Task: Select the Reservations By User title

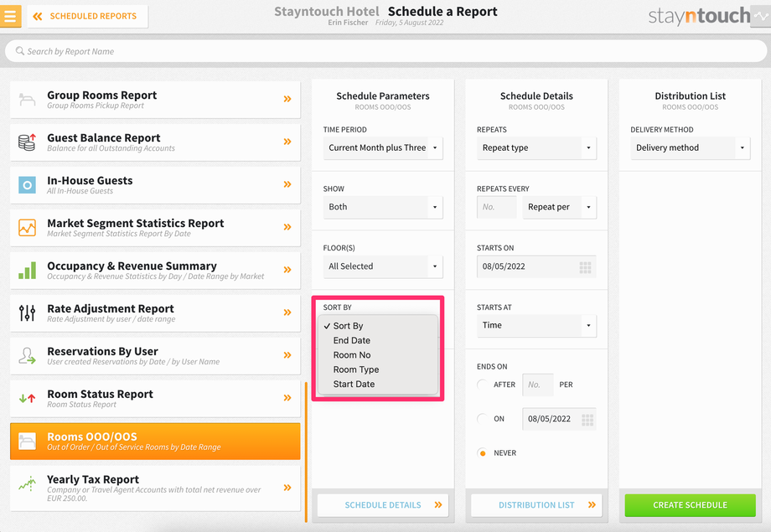Action: (103, 351)
